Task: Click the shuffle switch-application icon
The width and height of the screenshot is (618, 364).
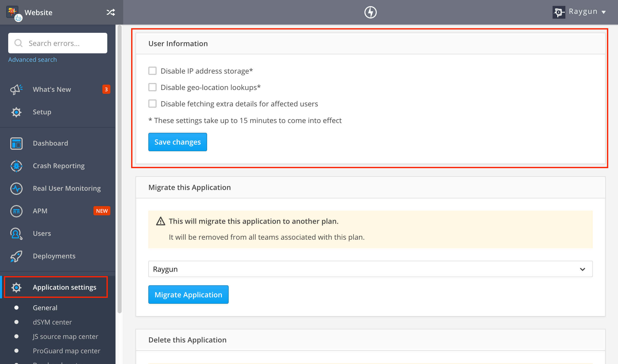Action: (x=111, y=12)
